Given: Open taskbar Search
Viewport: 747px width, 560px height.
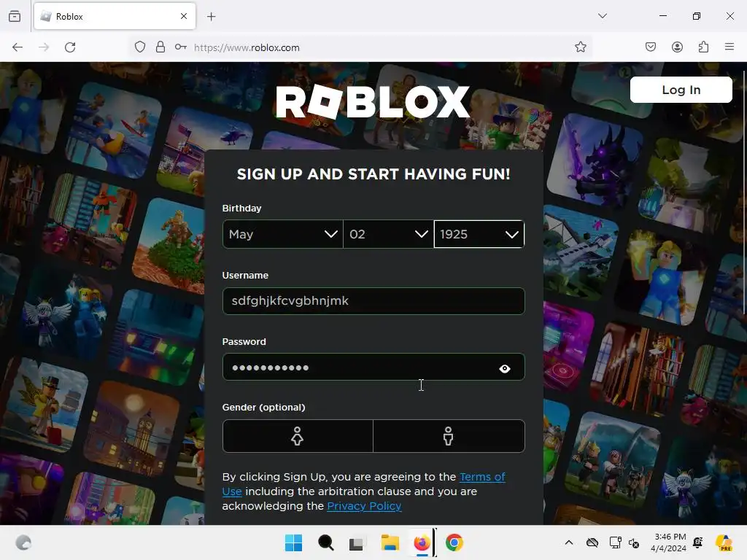Looking at the screenshot, I should (326, 542).
